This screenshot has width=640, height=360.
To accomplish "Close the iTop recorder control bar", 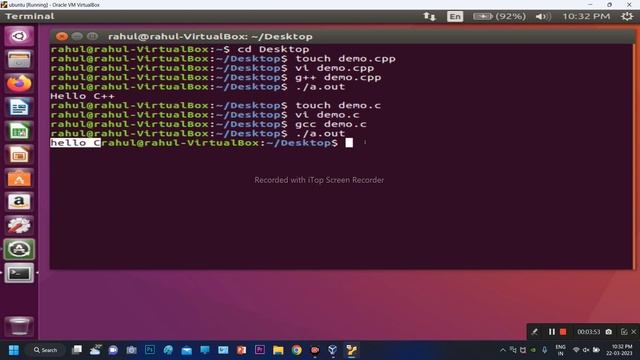I will coord(633,332).
